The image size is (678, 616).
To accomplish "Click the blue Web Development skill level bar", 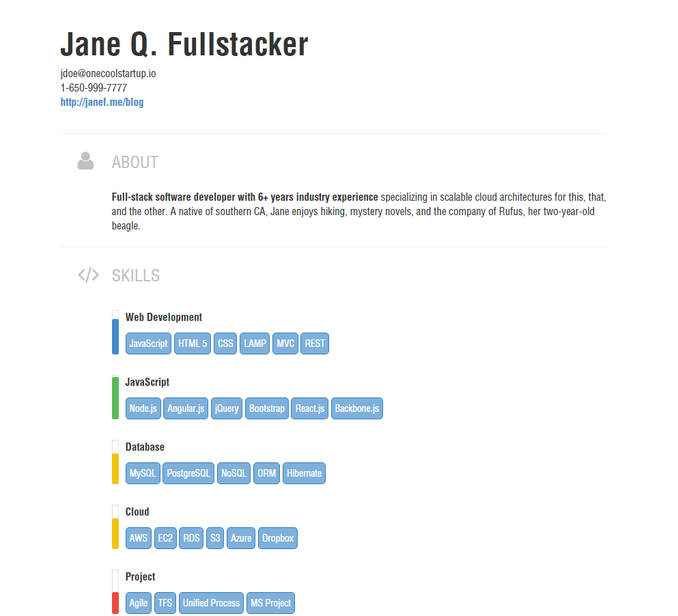I will (115, 335).
